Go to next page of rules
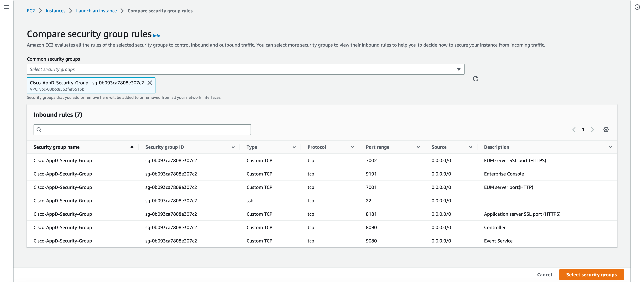The image size is (644, 282). coord(593,129)
